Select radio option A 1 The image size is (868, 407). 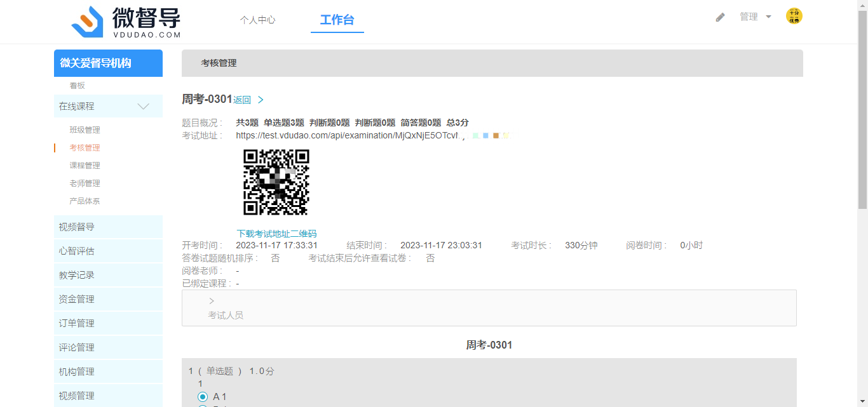203,397
